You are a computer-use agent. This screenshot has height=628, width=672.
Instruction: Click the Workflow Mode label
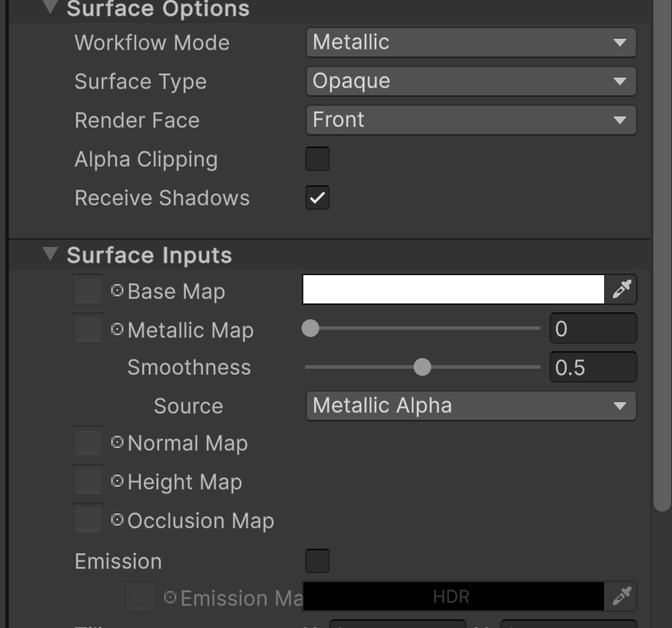(x=153, y=43)
